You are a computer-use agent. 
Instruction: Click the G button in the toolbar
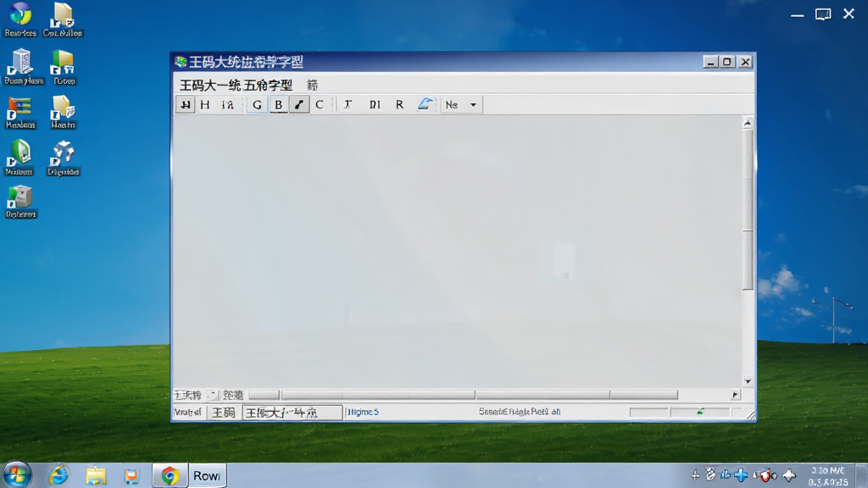coord(257,104)
